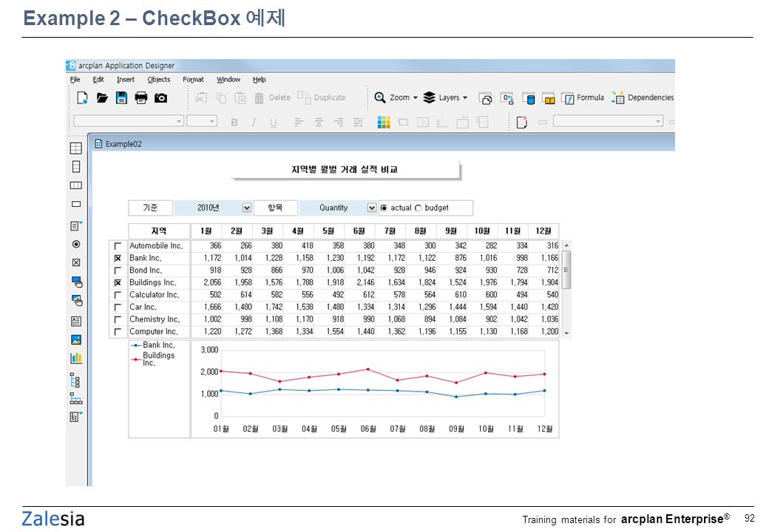
Task: Select the actual radio button
Action: pyautogui.click(x=384, y=208)
